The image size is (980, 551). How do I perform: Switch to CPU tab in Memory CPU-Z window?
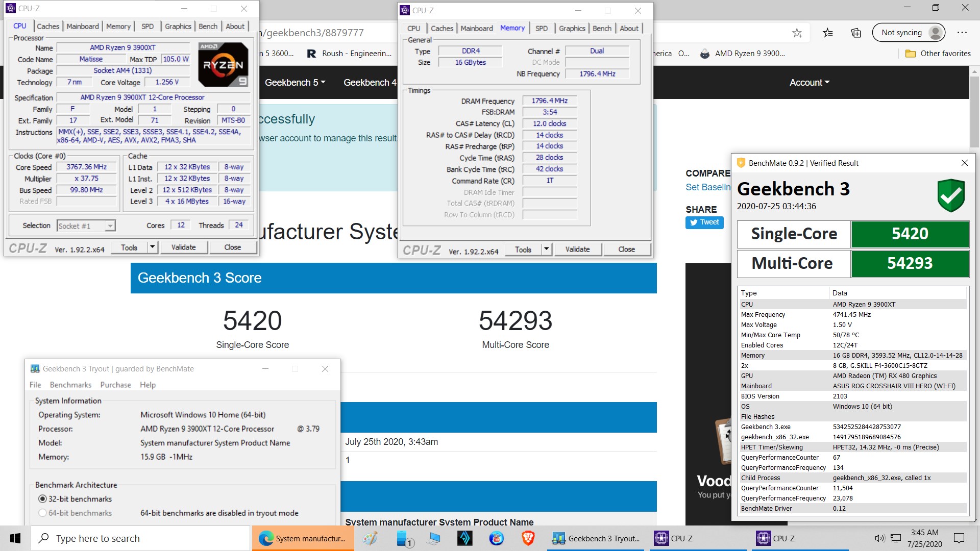point(414,28)
